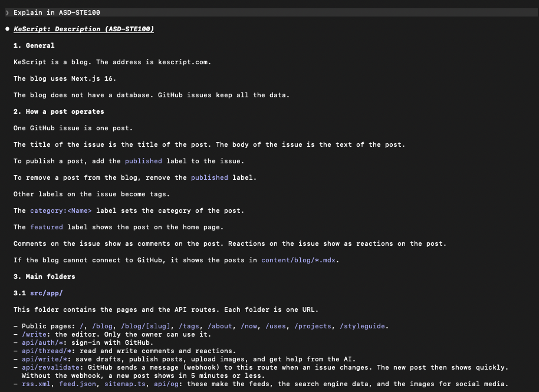The image size is (539, 392).
Task: Click the prompt chevron before 'Explain in ASD-STE100'
Action: point(7,13)
